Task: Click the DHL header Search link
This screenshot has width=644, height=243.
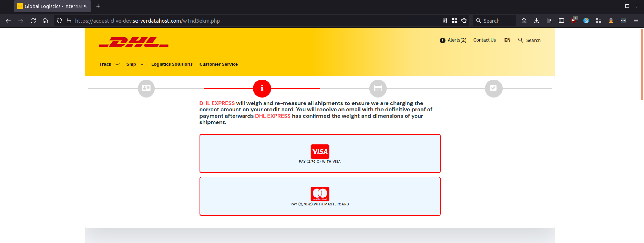Action: pos(533,40)
